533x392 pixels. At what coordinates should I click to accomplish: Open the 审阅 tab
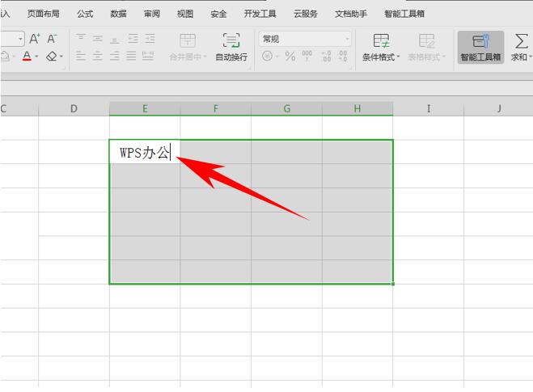pos(151,14)
